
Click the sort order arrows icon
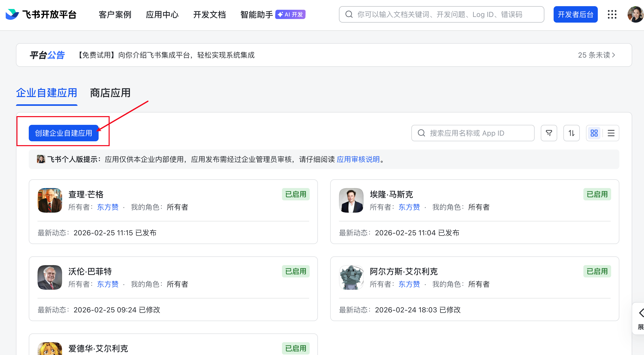coord(571,133)
